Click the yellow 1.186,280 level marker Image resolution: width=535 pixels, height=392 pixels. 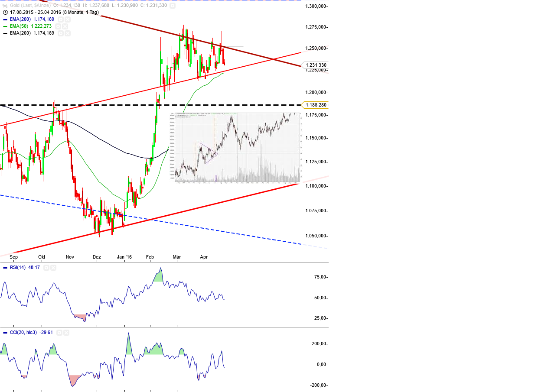tap(315, 104)
